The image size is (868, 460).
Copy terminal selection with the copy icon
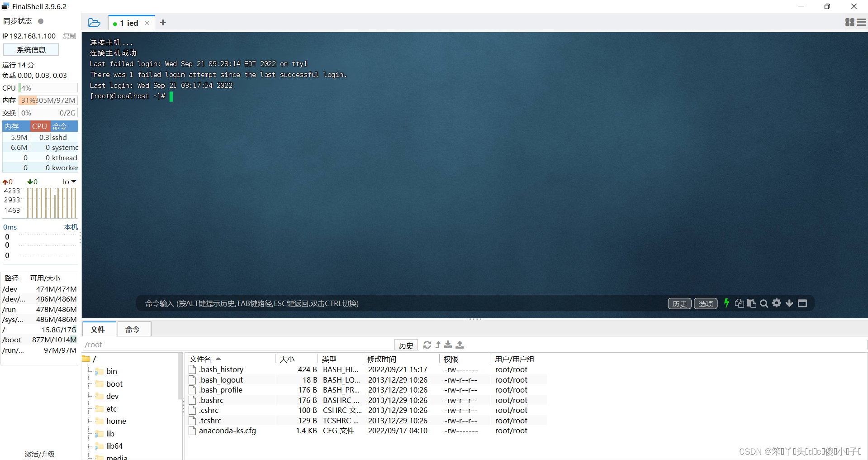coord(740,303)
